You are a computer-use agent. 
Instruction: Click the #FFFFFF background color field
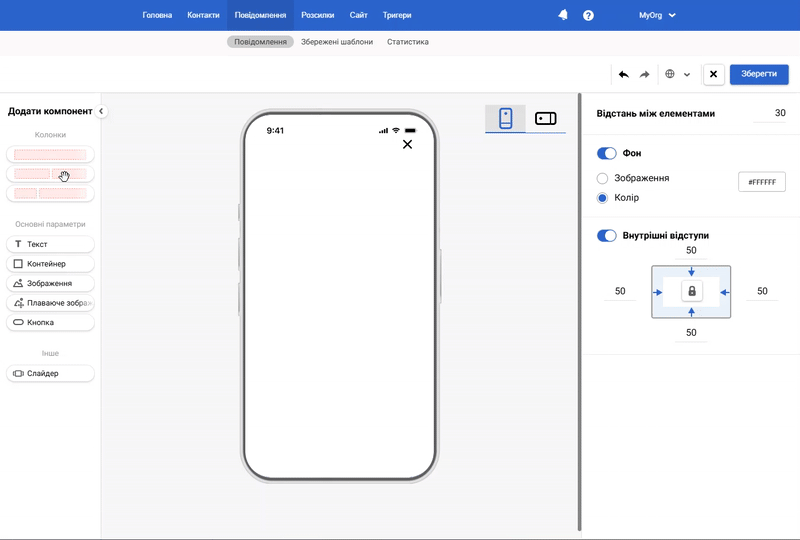pyautogui.click(x=761, y=182)
